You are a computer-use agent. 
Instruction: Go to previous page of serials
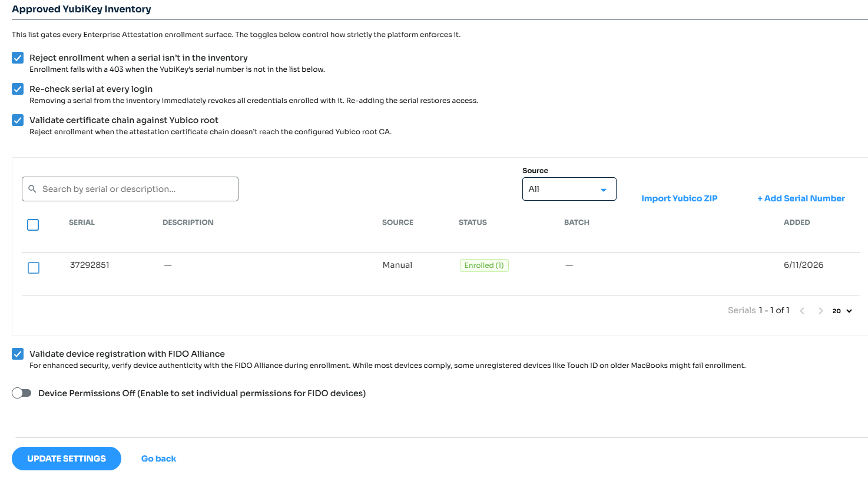(x=802, y=311)
